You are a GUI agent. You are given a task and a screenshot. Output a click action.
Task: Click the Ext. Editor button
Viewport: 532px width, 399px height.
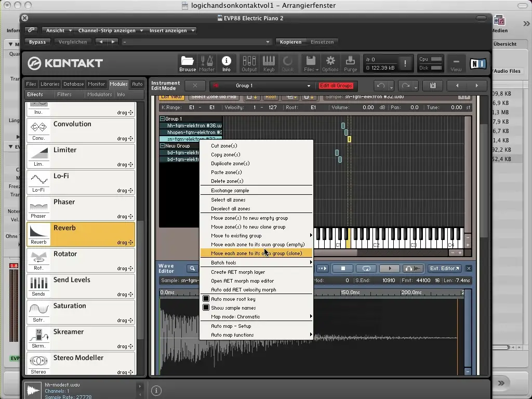(x=445, y=269)
